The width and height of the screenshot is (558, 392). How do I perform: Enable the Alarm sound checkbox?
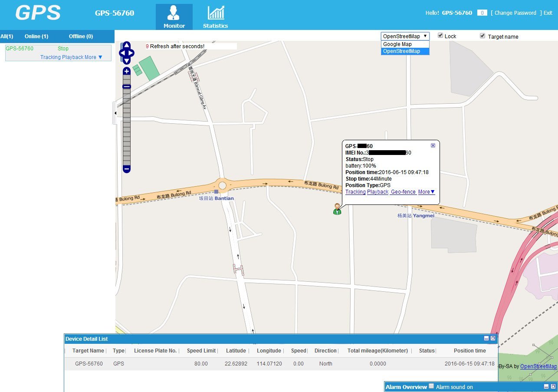click(x=431, y=386)
